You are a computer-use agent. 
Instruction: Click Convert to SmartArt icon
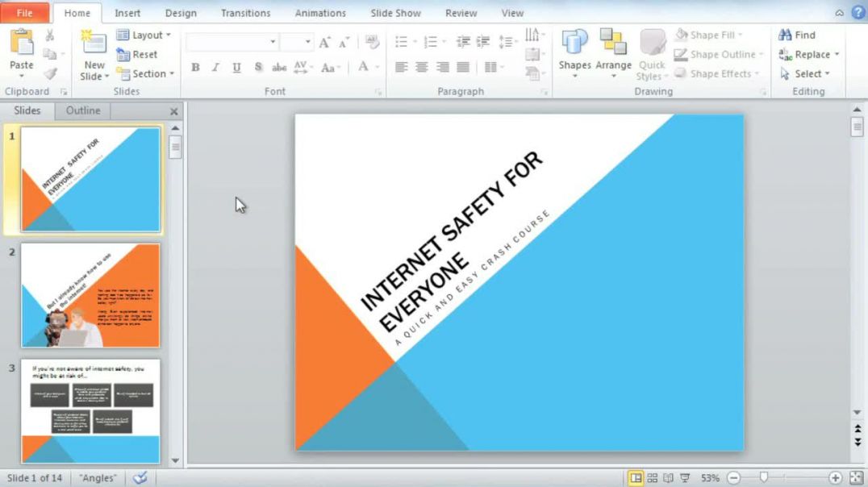(x=532, y=73)
